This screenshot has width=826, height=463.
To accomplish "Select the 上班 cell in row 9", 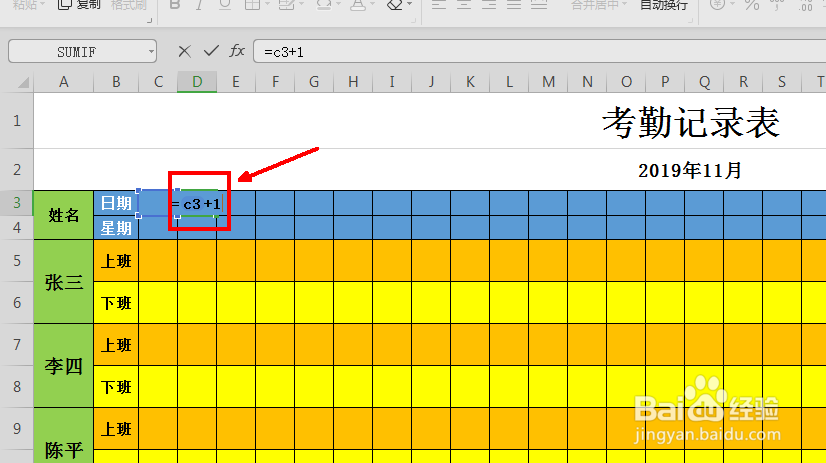I will tap(116, 429).
